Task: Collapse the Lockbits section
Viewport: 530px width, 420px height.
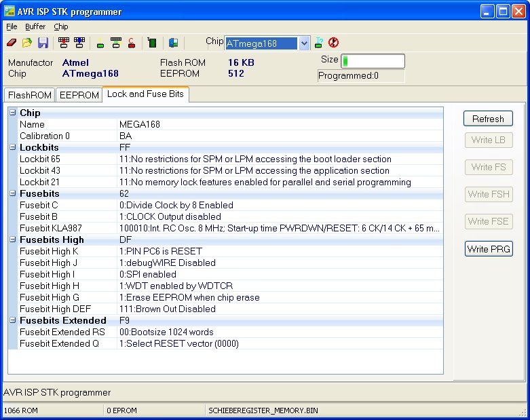Action: tap(13, 147)
